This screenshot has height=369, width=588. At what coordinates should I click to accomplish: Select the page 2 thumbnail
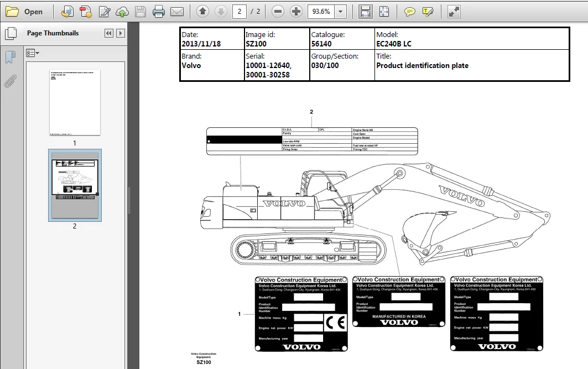pos(75,185)
